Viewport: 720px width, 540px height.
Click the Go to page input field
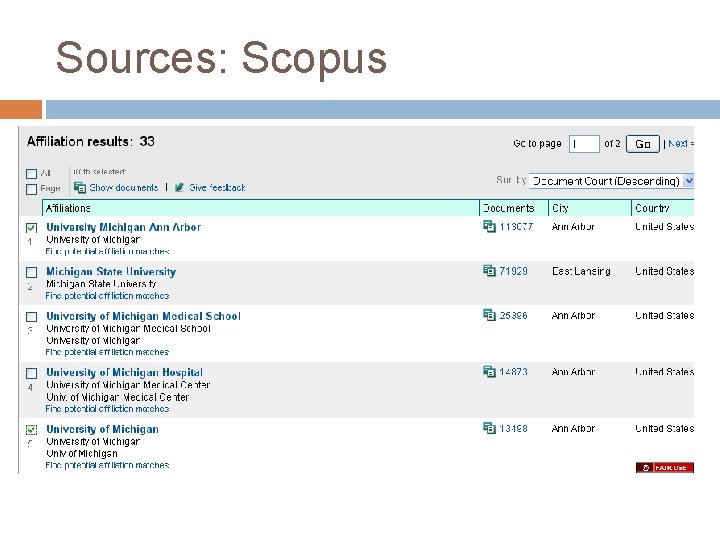(584, 144)
